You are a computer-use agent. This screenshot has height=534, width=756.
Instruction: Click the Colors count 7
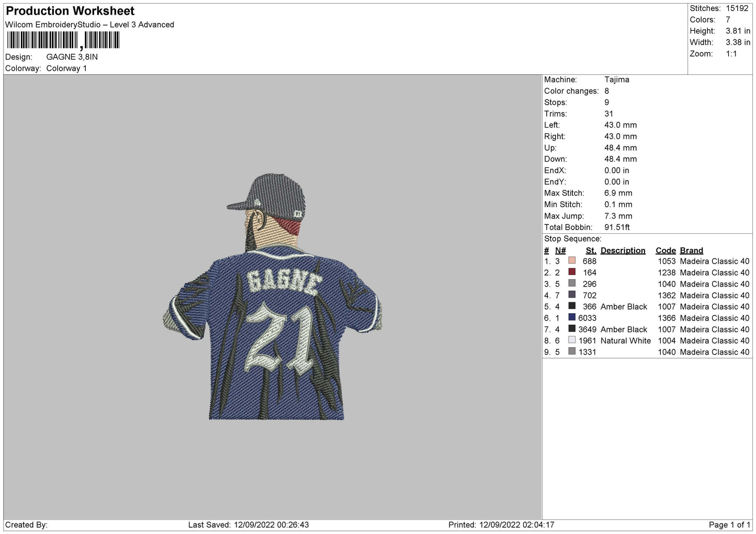(x=728, y=20)
